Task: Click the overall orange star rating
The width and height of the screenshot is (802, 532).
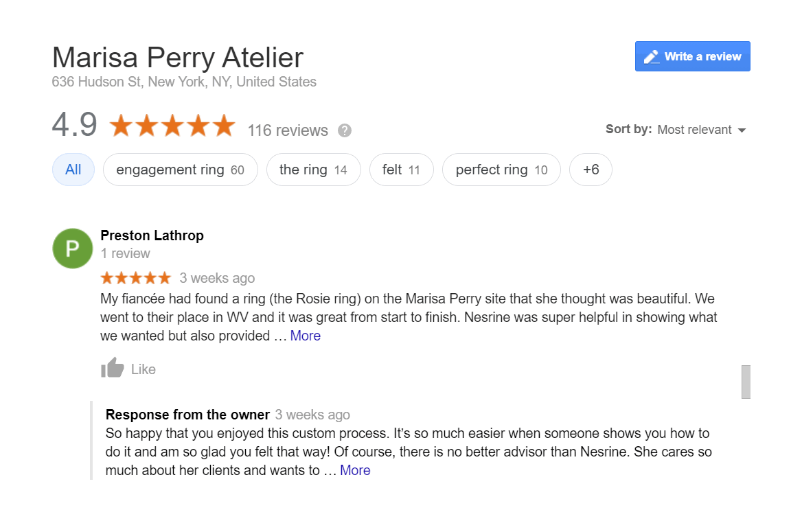Action: (x=172, y=126)
